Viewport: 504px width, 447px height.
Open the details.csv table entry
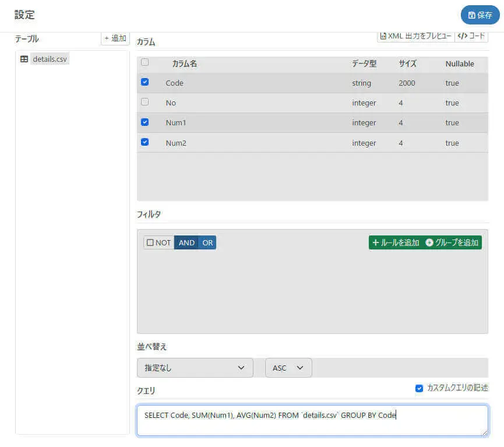pos(50,59)
